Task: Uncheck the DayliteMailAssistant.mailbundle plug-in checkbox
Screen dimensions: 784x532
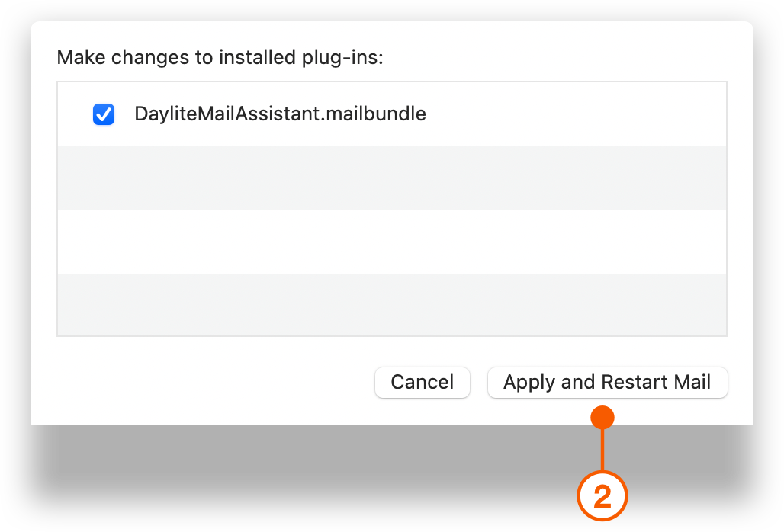Action: (x=104, y=114)
